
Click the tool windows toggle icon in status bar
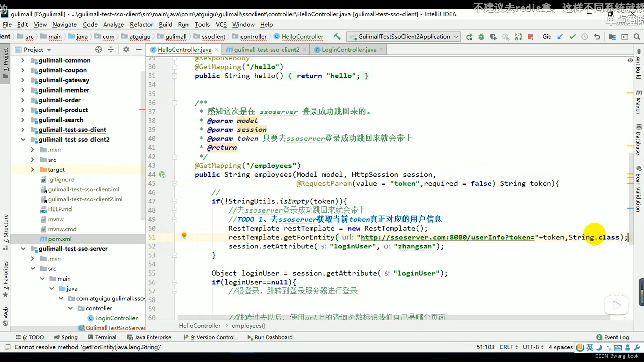tap(7, 347)
